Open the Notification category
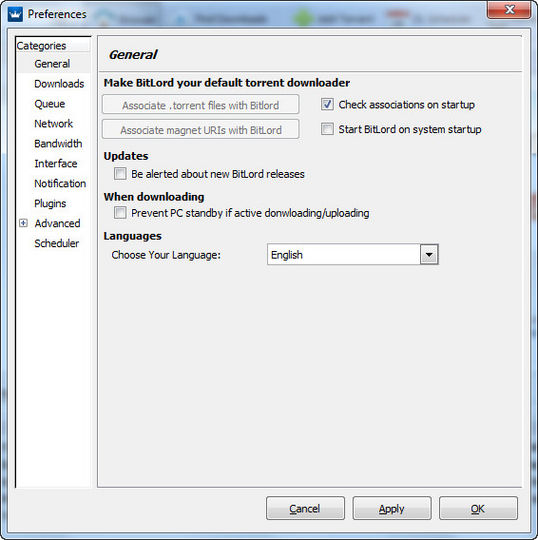 tap(60, 184)
